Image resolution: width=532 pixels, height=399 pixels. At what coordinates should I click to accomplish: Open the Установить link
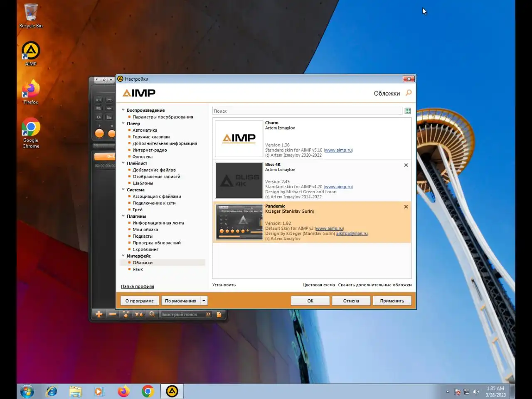click(224, 285)
